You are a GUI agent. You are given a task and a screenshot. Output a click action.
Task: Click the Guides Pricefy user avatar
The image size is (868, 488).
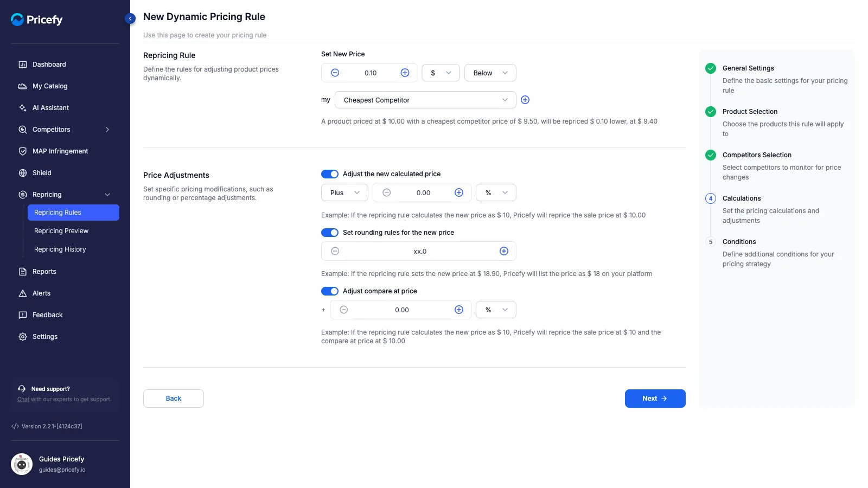click(x=22, y=464)
